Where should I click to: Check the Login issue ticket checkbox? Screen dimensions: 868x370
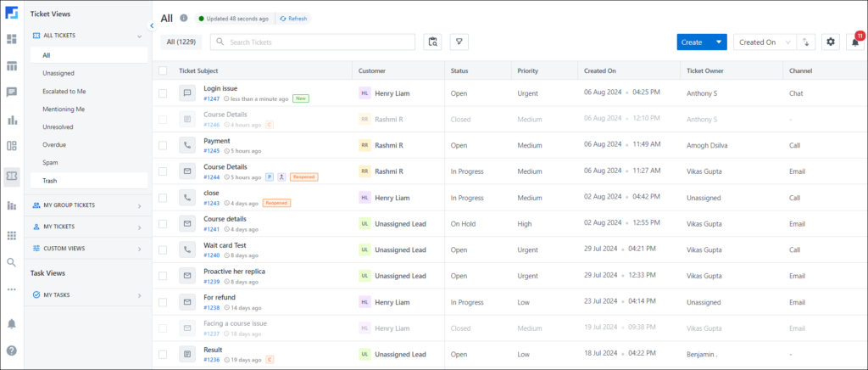click(x=163, y=93)
